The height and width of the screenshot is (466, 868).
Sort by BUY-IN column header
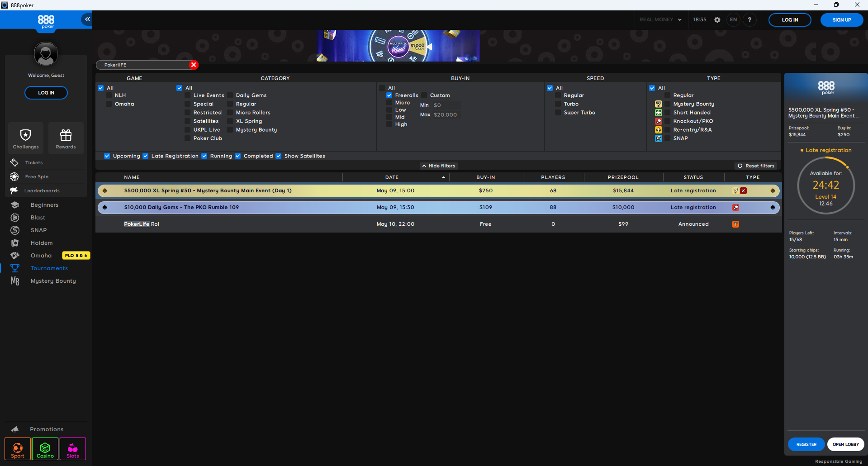[x=486, y=177]
